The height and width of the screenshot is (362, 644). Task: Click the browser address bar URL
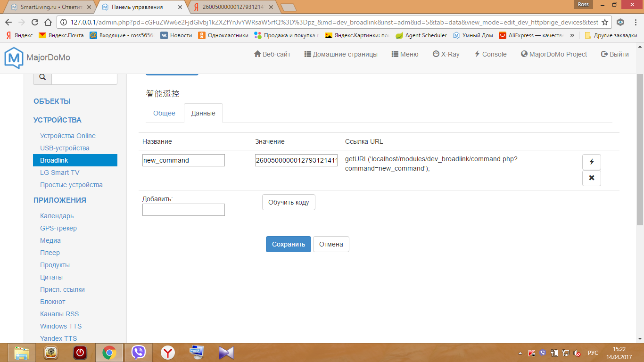click(334, 22)
